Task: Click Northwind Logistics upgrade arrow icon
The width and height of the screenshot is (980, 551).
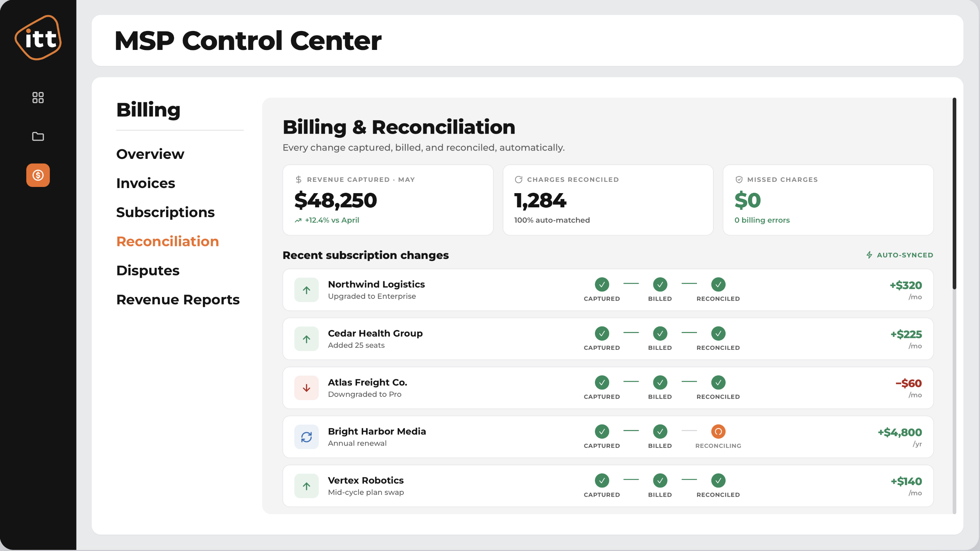Action: pos(307,290)
